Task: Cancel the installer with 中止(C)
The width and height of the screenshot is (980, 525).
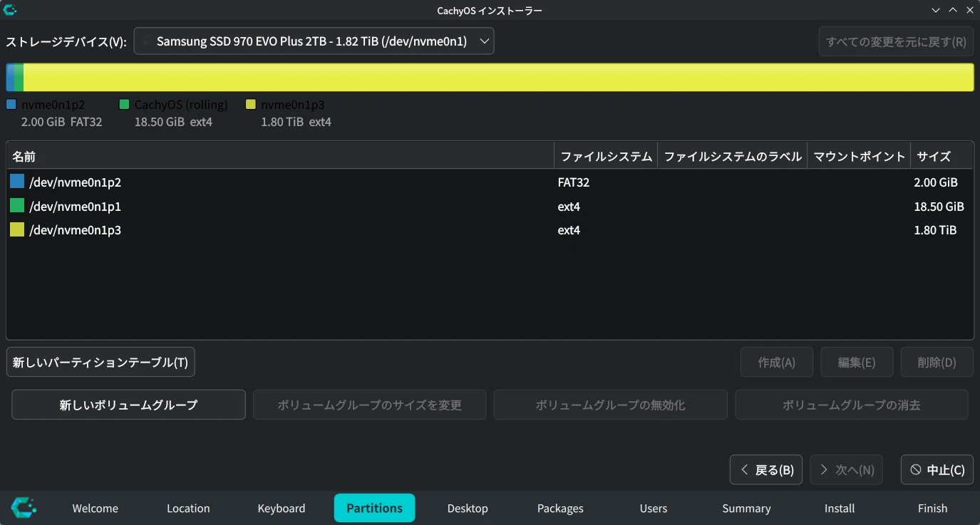Action: click(x=937, y=470)
